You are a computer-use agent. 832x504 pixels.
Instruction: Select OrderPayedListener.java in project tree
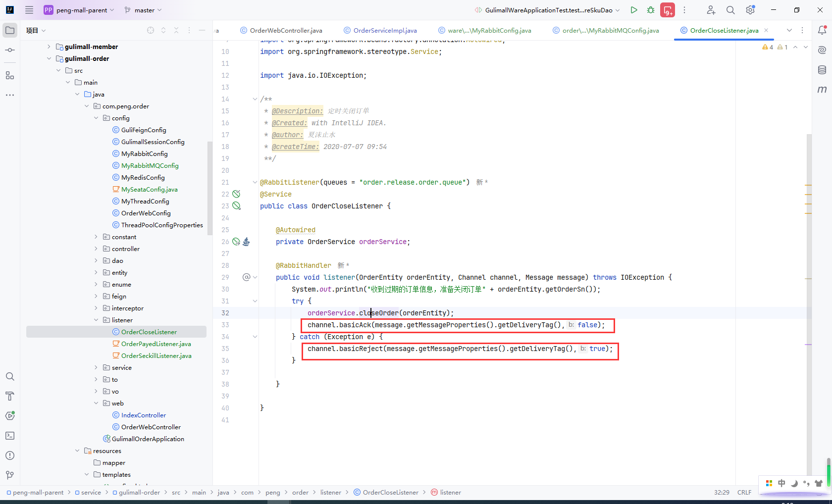156,344
